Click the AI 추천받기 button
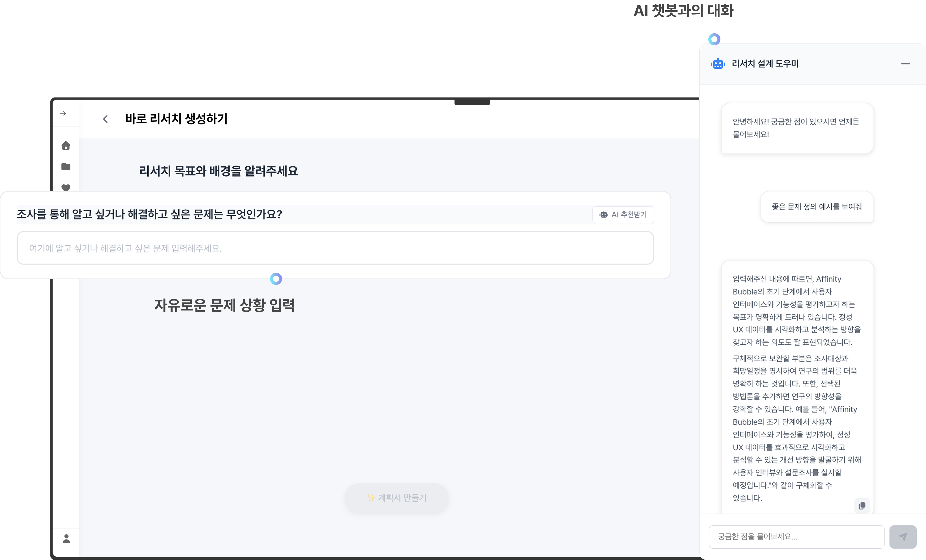This screenshot has width=926, height=560. tap(623, 215)
